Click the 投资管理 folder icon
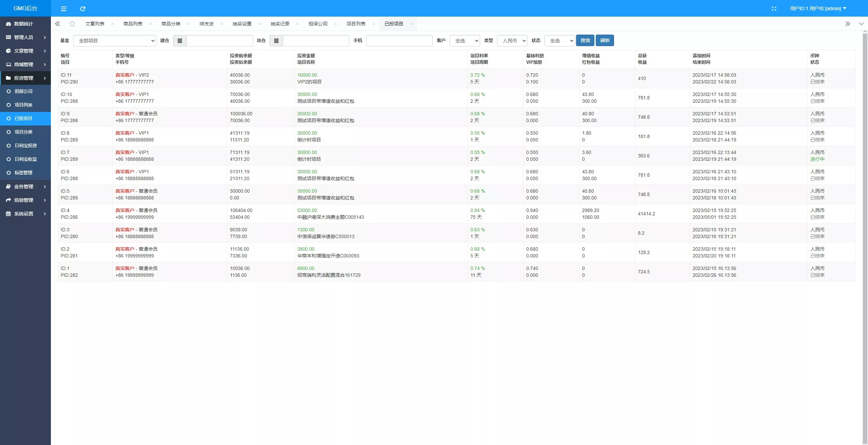 [x=8, y=78]
